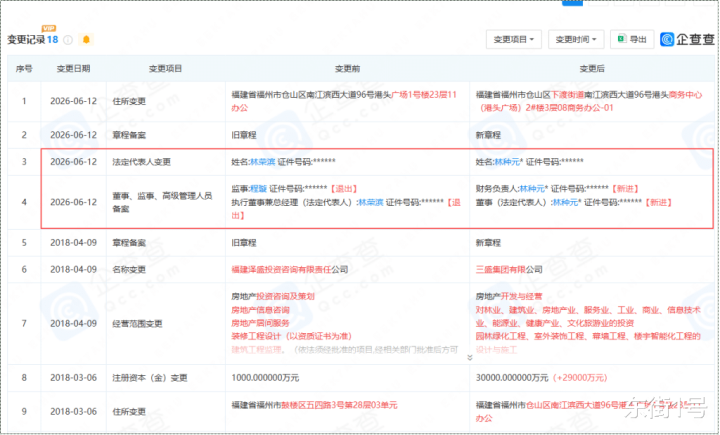Click 30000.000000万元 (+29000万元) value
Image resolution: width=720 pixels, height=435 pixels.
[x=541, y=378]
